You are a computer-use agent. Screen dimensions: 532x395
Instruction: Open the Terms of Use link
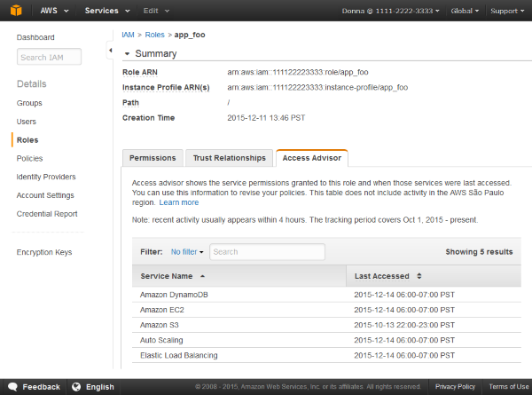click(509, 386)
